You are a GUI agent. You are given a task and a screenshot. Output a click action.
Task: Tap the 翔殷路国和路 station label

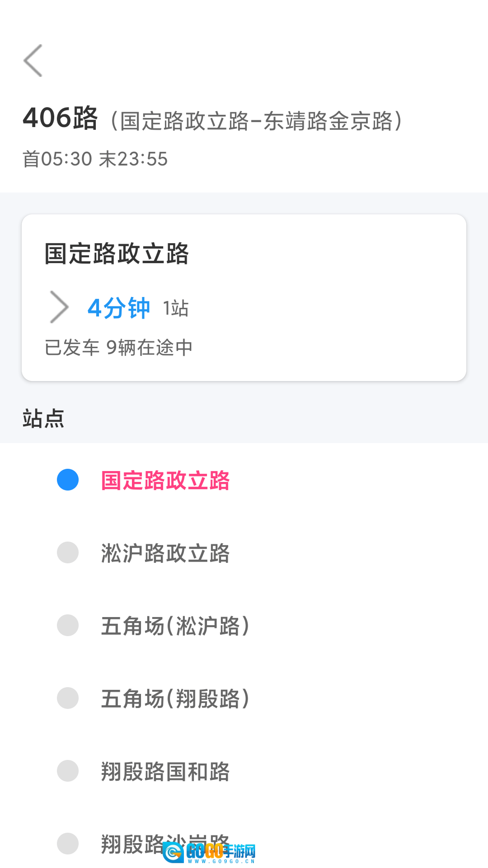point(165,771)
